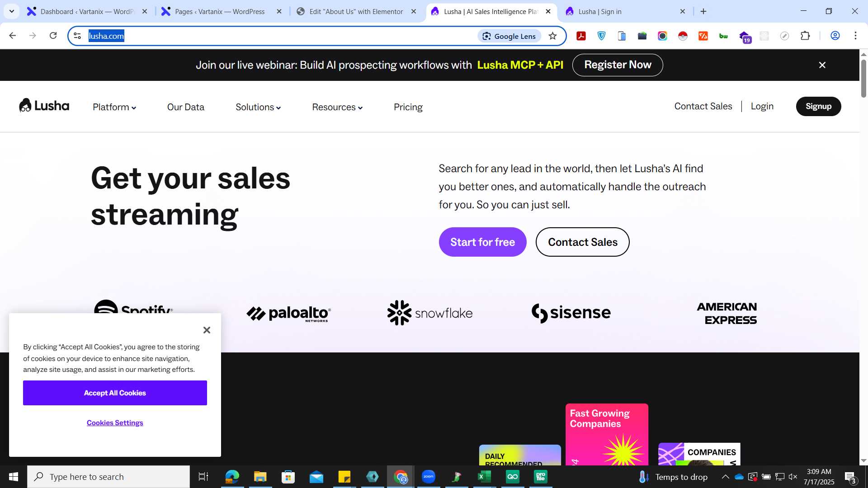The image size is (868, 488).
Task: Open Chrome three-dot menu
Action: click(x=855, y=36)
